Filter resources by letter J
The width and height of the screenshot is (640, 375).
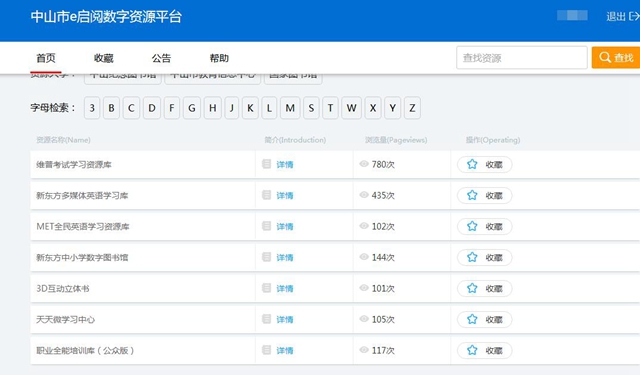click(x=231, y=108)
